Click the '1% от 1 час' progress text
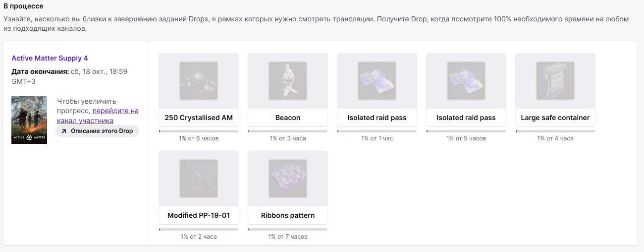The height and width of the screenshot is (252, 644). [377, 138]
